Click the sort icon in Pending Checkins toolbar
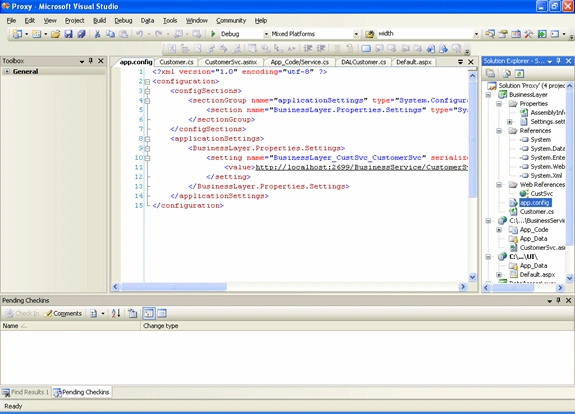This screenshot has height=414, width=575. point(116,314)
